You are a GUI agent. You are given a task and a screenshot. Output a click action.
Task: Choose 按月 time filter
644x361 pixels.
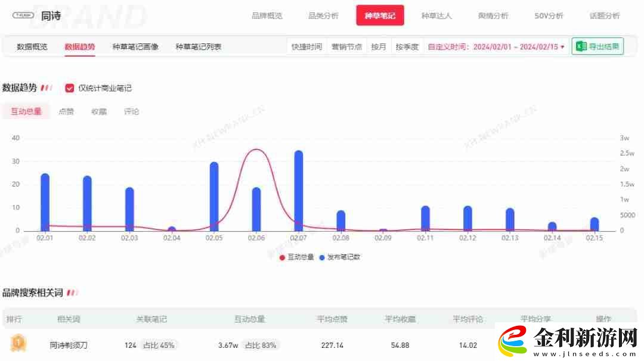379,47
